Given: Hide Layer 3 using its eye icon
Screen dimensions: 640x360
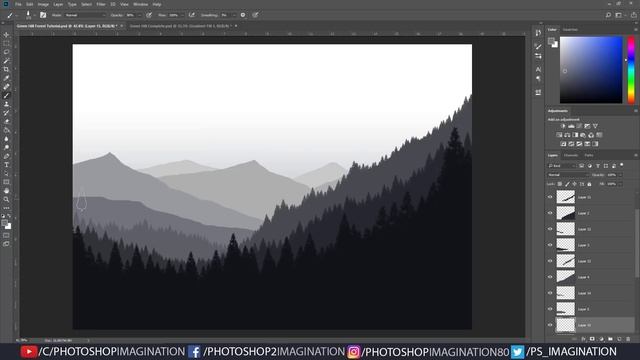Looking at the screenshot, I should pos(550,245).
